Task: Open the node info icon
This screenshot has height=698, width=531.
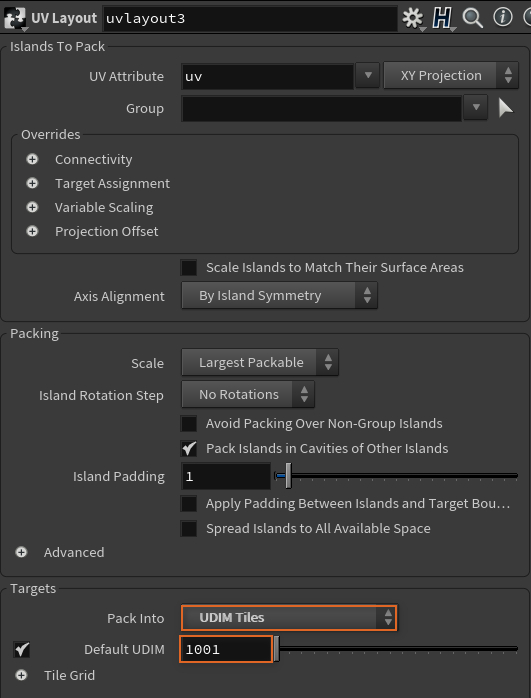Action: click(x=503, y=18)
